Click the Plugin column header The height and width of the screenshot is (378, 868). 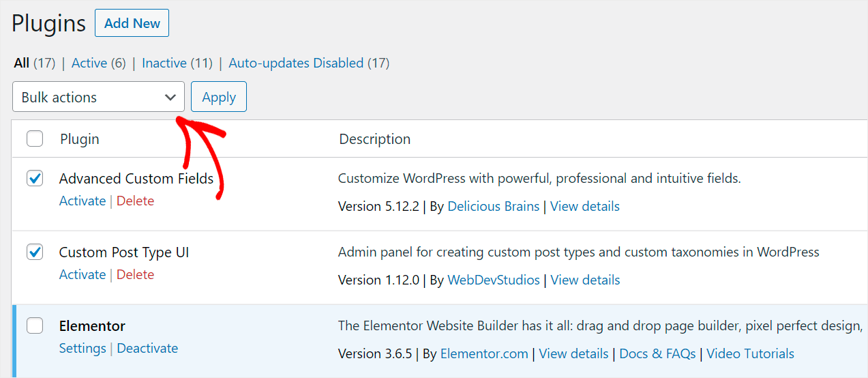(80, 139)
